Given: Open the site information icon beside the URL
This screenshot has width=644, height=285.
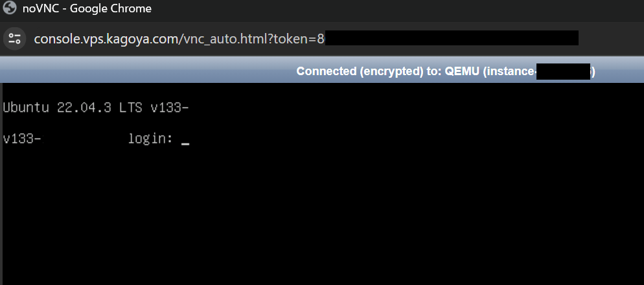Looking at the screenshot, I should tap(15, 38).
